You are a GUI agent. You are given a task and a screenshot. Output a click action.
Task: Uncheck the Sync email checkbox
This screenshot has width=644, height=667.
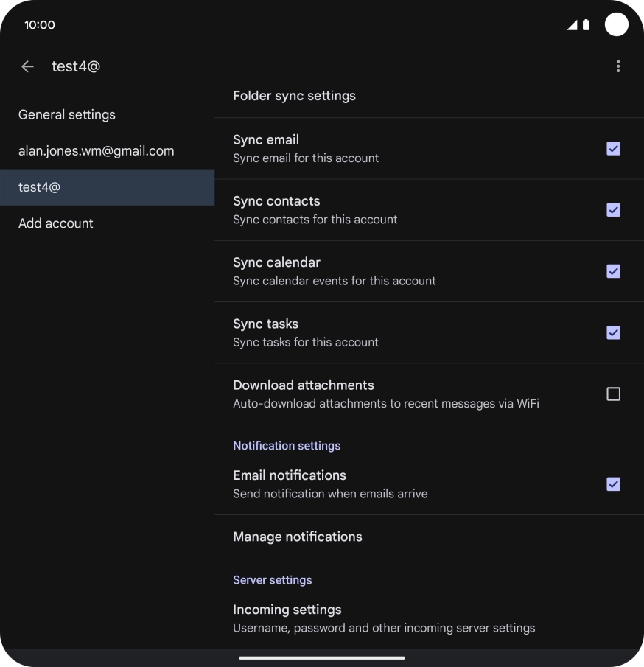coord(613,149)
